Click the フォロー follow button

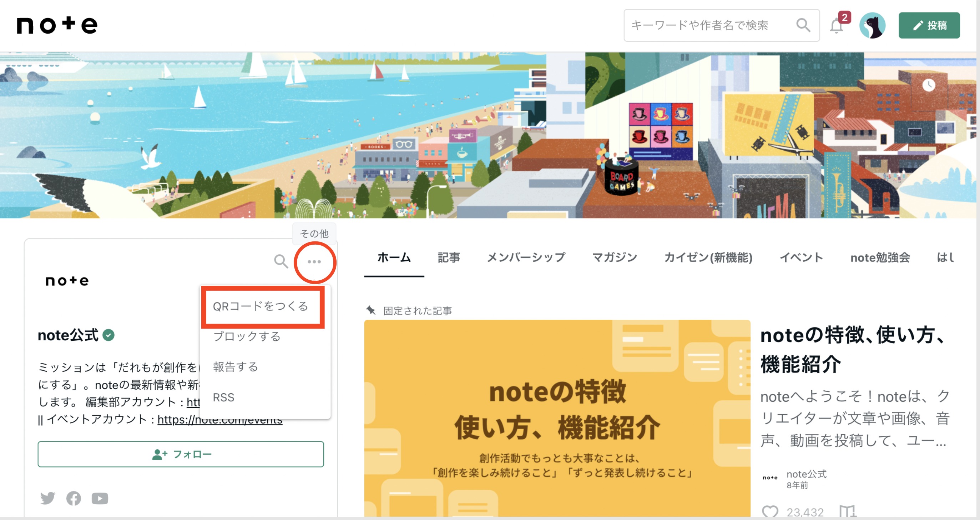(181, 454)
